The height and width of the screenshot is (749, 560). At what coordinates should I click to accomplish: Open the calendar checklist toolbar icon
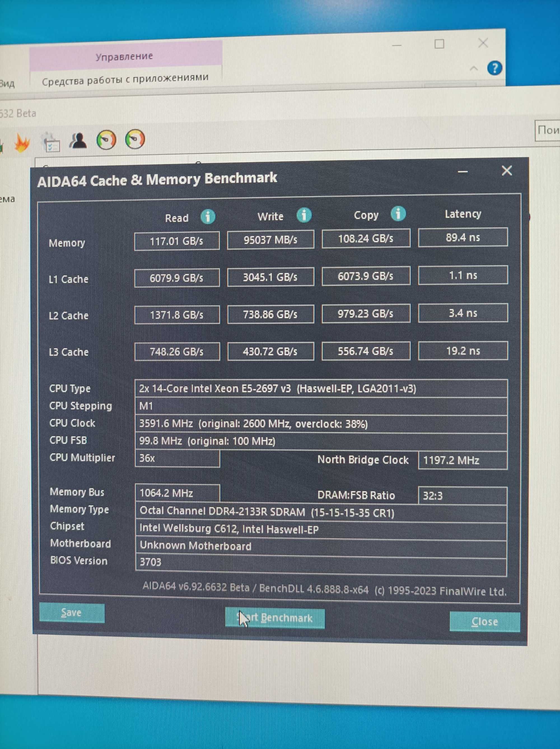coord(52,142)
